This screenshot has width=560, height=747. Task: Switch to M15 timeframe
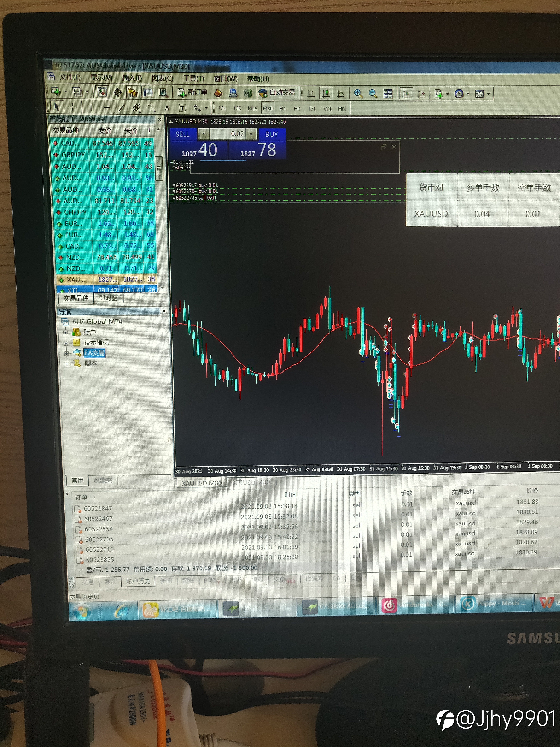(252, 108)
